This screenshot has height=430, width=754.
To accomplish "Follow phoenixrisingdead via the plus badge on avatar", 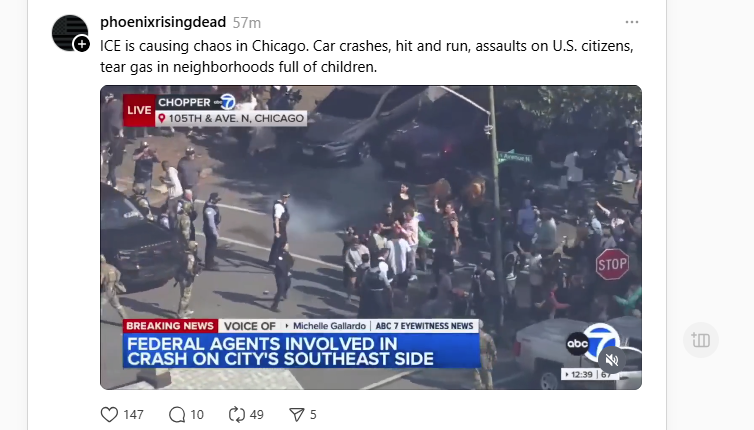I will click(82, 44).
